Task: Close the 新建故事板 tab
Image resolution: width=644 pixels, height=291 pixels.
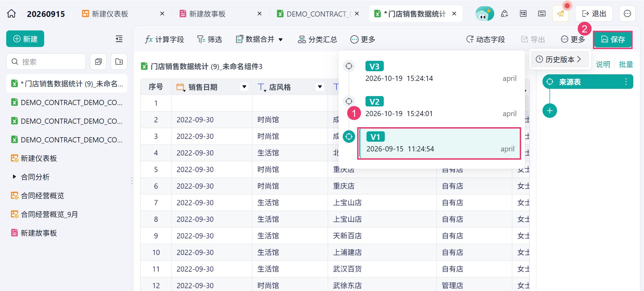Action: click(260, 14)
